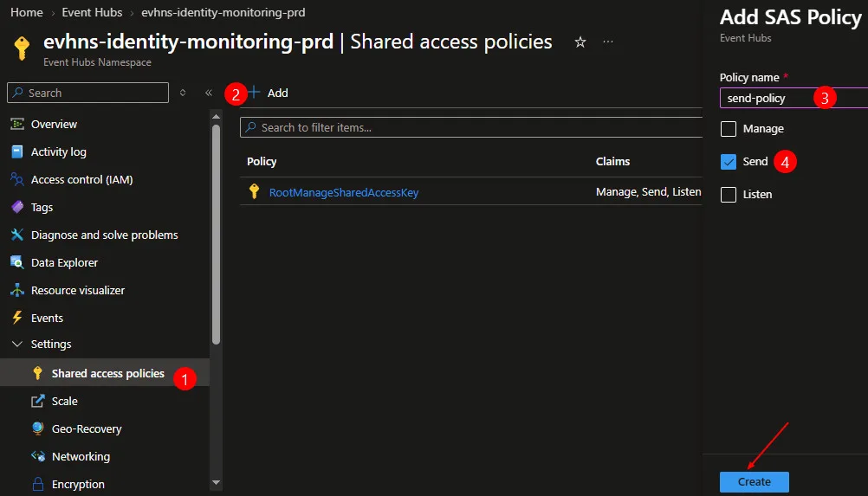Click the Scale icon in Settings
Screen dimensions: 868x496
click(x=37, y=401)
